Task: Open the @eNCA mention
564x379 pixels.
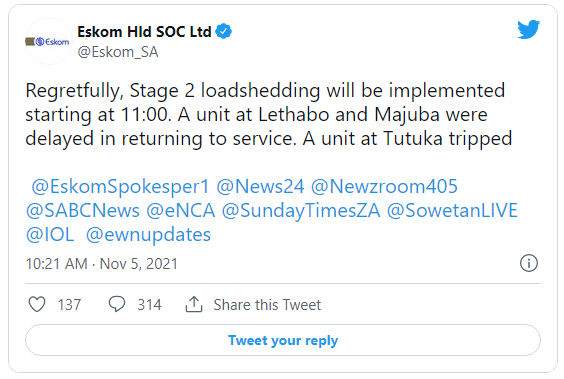Action: (x=181, y=211)
